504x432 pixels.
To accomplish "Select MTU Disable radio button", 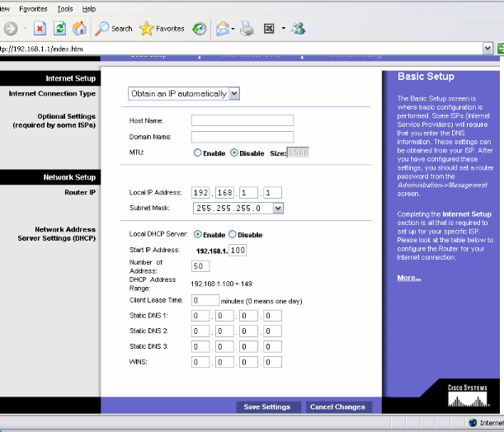I will coord(234,153).
